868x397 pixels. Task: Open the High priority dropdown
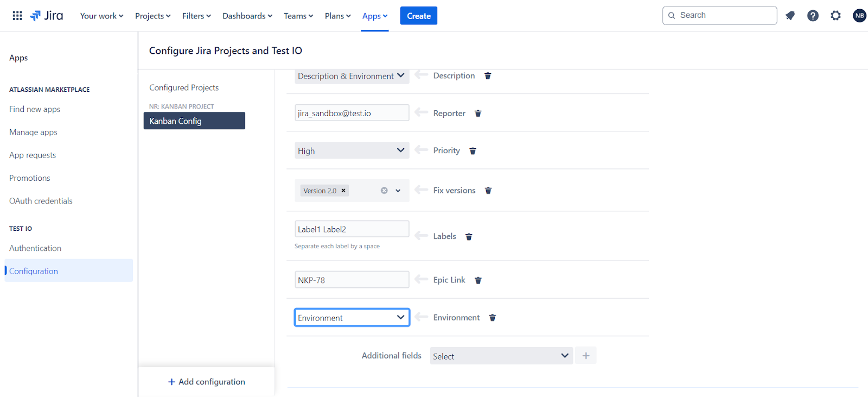pyautogui.click(x=352, y=150)
